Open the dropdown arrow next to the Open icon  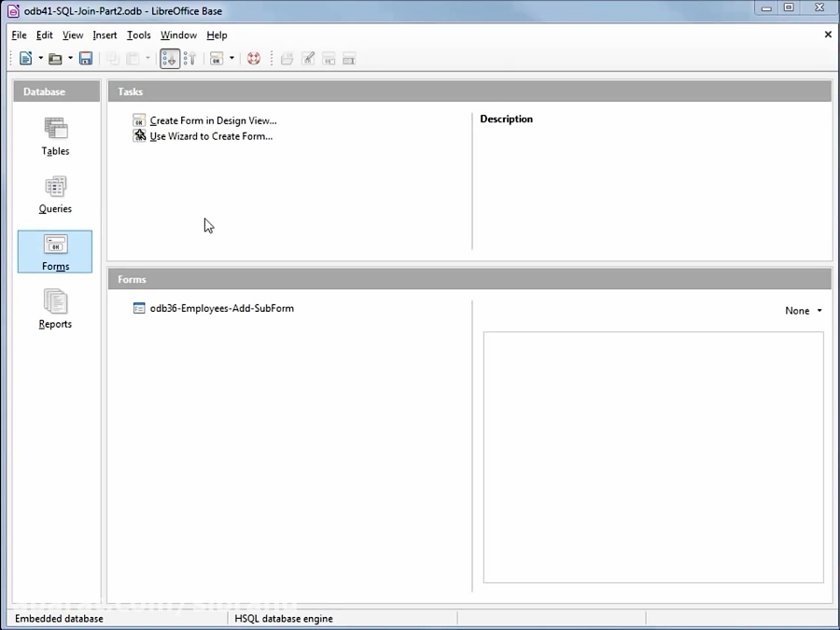tap(71, 58)
